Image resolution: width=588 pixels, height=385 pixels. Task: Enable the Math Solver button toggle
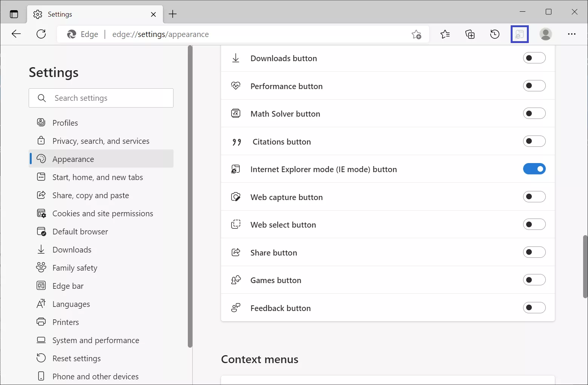coord(534,114)
